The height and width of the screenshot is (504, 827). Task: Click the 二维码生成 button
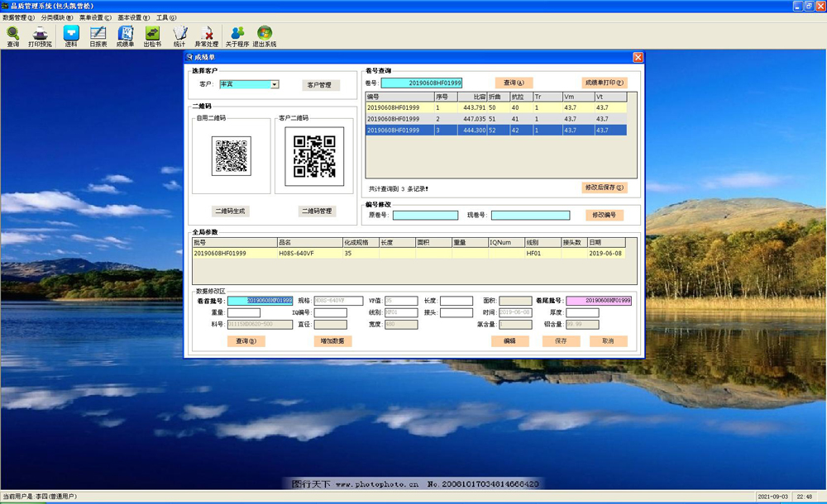[x=231, y=212]
